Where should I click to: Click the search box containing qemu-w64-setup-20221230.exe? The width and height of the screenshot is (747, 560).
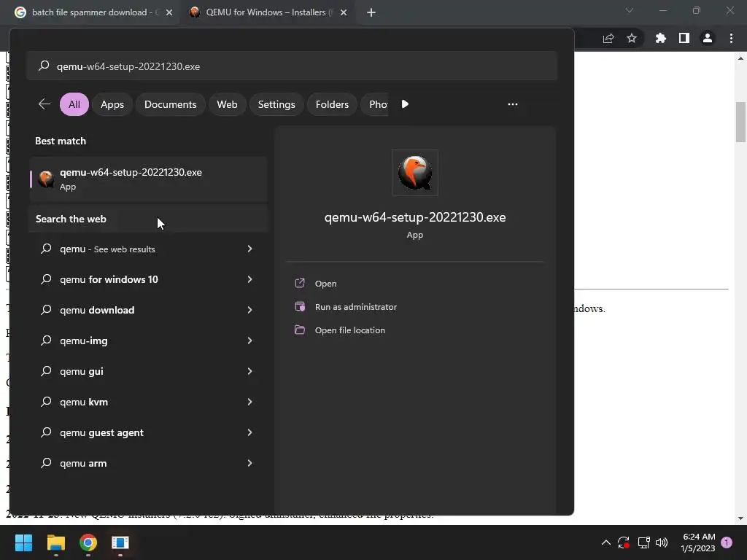(x=292, y=66)
